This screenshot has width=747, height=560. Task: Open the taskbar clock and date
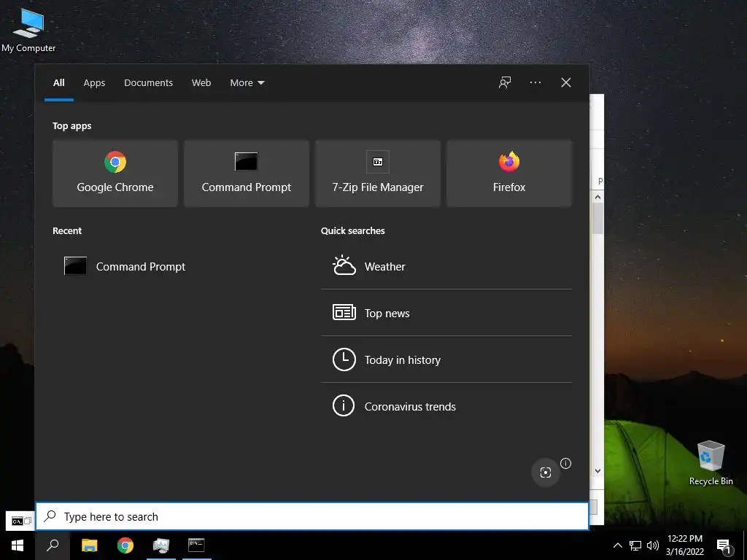(x=684, y=545)
